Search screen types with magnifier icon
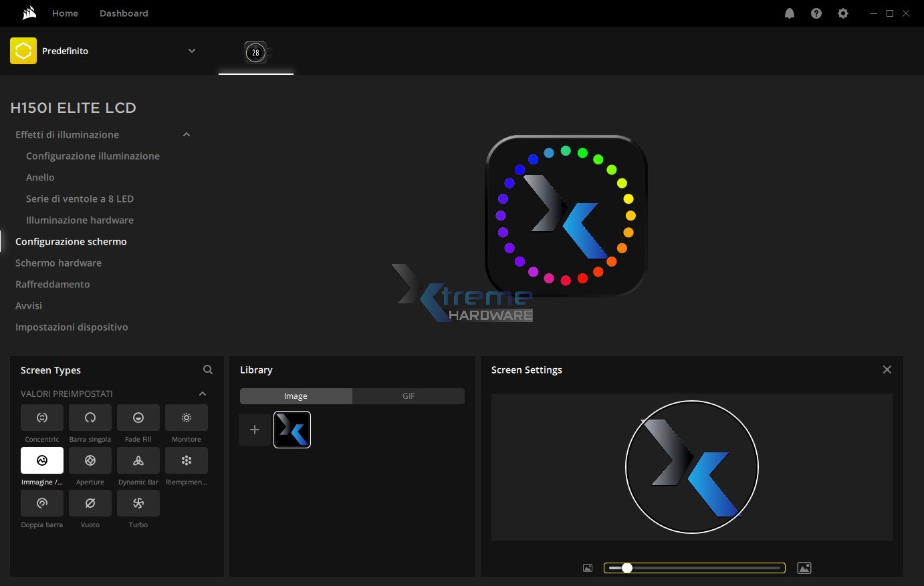The image size is (924, 586). [x=208, y=370]
